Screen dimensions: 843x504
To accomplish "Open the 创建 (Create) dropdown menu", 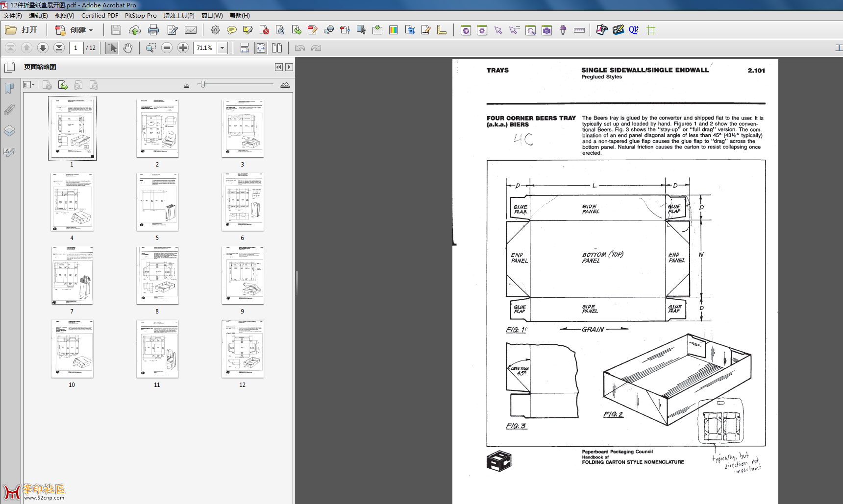I will coord(74,30).
